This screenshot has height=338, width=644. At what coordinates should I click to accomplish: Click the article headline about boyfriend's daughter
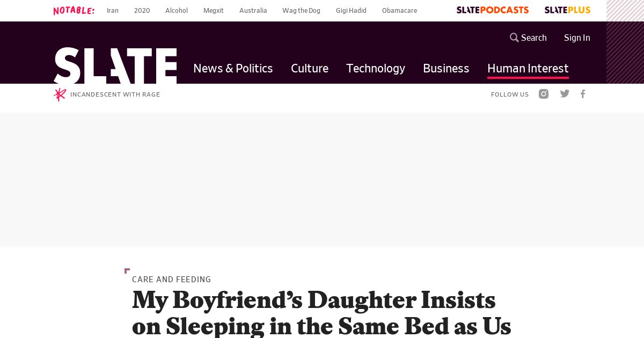(x=321, y=313)
